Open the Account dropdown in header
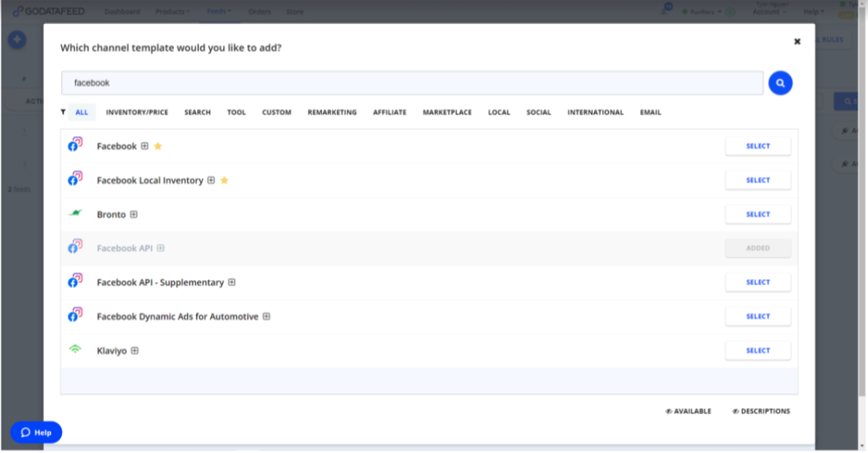The width and height of the screenshot is (868, 453). click(x=769, y=12)
